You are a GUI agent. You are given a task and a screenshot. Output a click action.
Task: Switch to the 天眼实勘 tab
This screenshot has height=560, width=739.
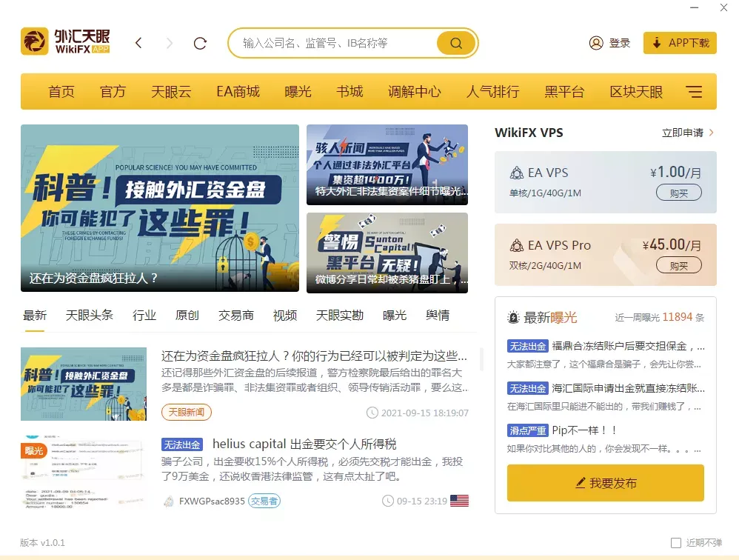pyautogui.click(x=340, y=316)
